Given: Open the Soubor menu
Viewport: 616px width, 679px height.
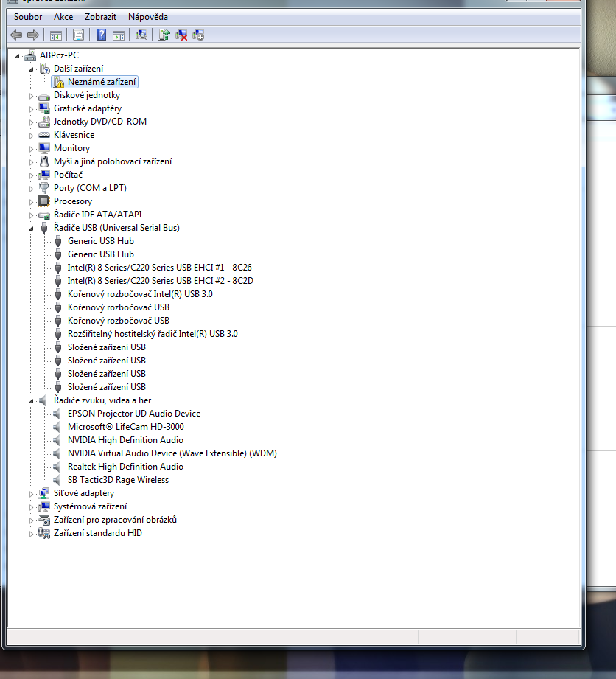Looking at the screenshot, I should tap(28, 17).
